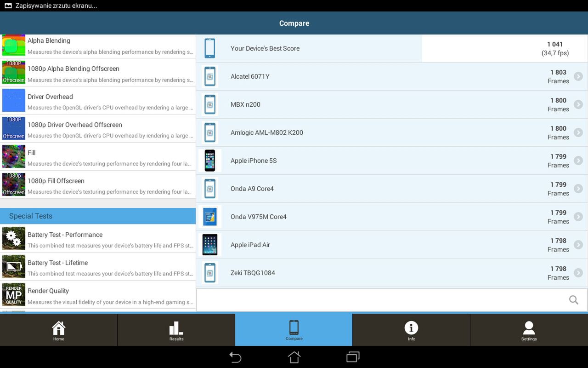
Task: Select 1080p Driver Overhead Offscreen icon
Action: [x=14, y=128]
